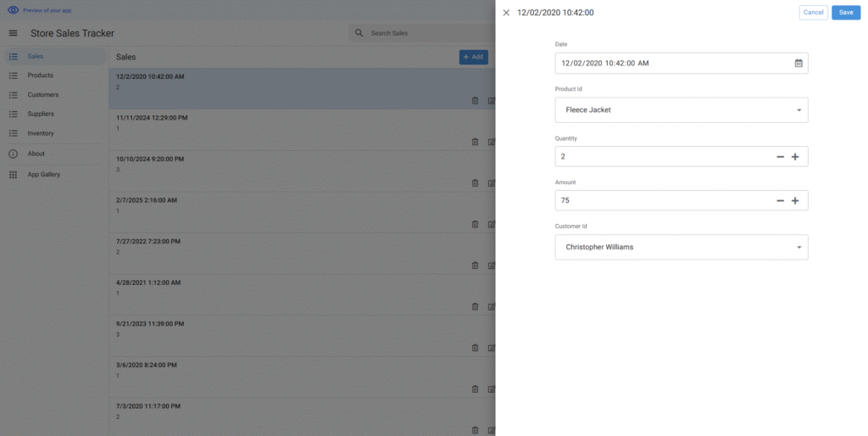Decrease Amount with minus button
Viewport: 868px width, 436px height.
click(x=780, y=201)
